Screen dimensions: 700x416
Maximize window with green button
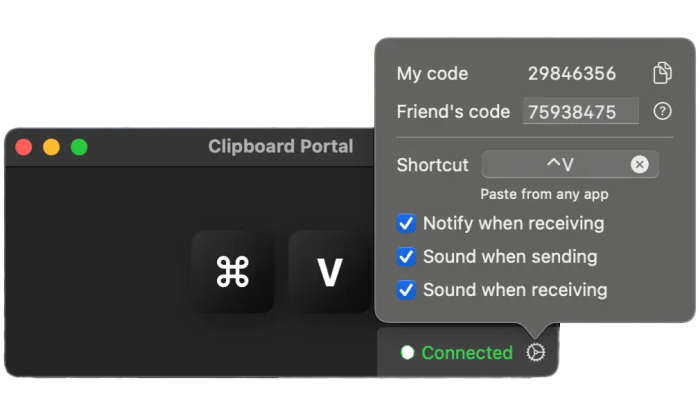point(79,147)
